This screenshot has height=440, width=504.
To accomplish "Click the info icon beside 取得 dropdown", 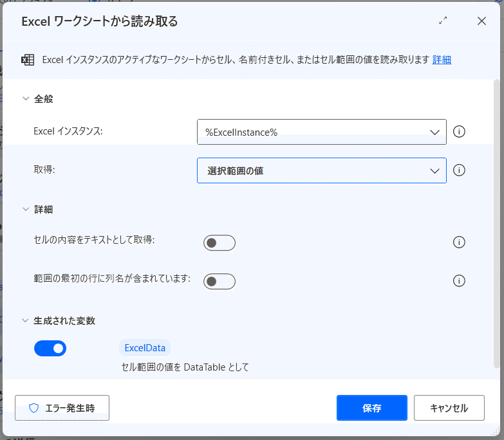I will 459,170.
